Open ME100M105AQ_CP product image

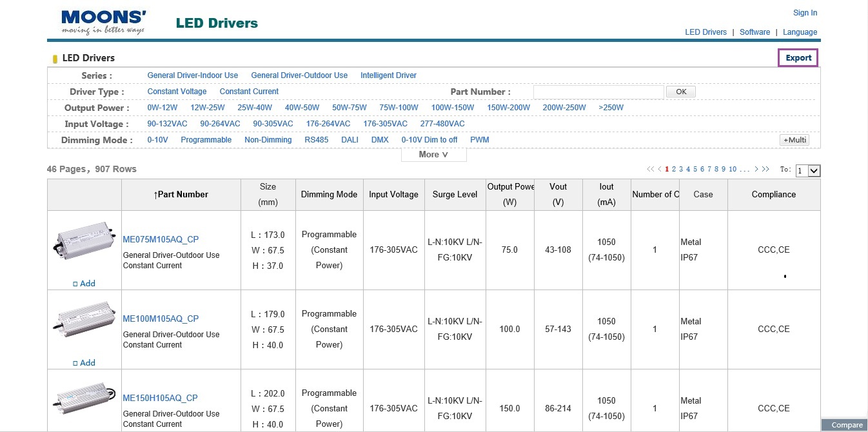click(84, 320)
